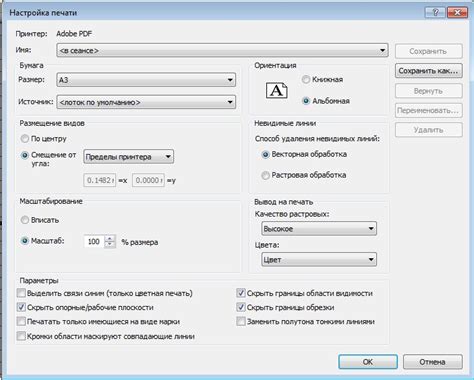
Task: Click the help question mark button
Action: (x=435, y=13)
